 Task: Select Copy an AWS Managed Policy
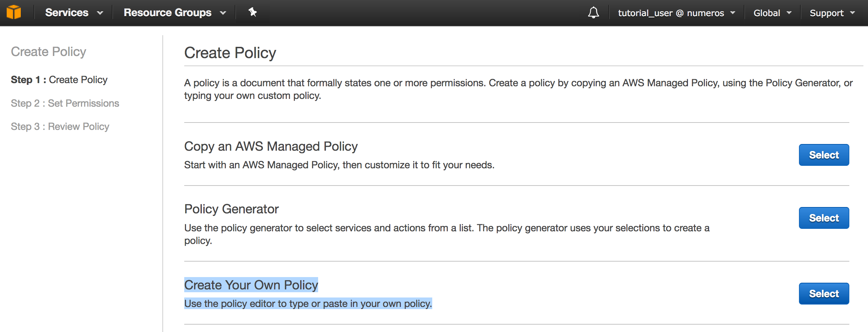click(824, 155)
